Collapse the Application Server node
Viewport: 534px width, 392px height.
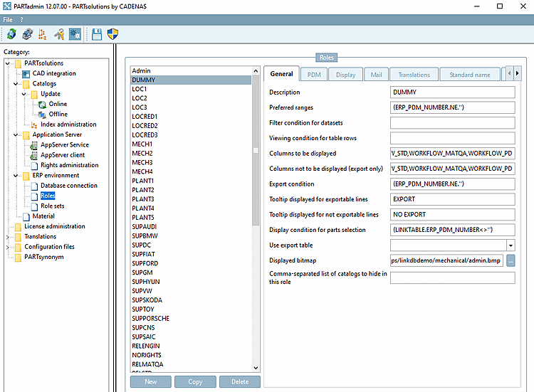pos(16,134)
